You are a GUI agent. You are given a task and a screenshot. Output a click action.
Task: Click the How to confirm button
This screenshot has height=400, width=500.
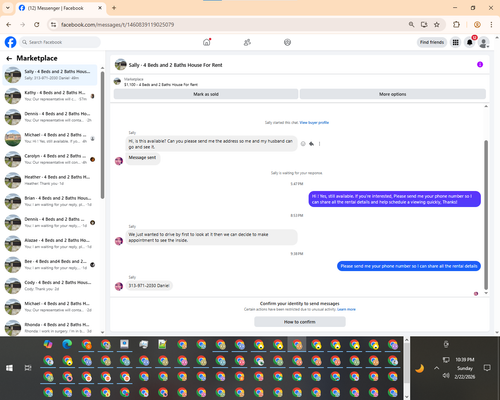pyautogui.click(x=300, y=322)
